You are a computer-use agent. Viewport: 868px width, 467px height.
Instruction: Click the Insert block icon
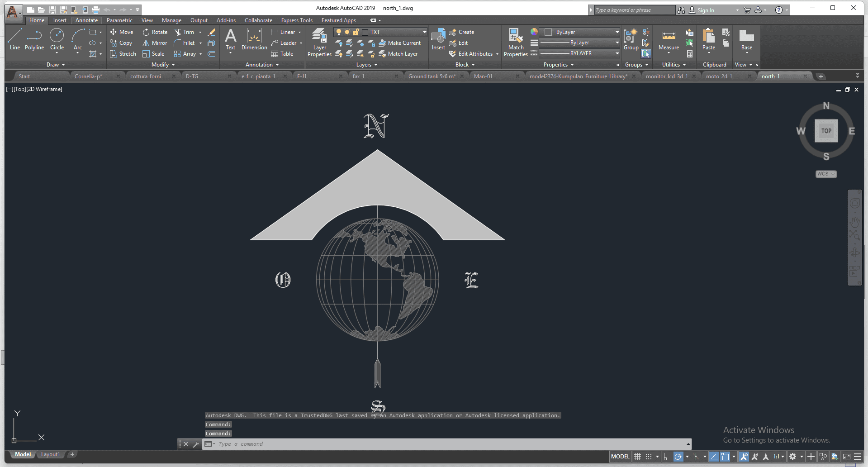pos(438,39)
